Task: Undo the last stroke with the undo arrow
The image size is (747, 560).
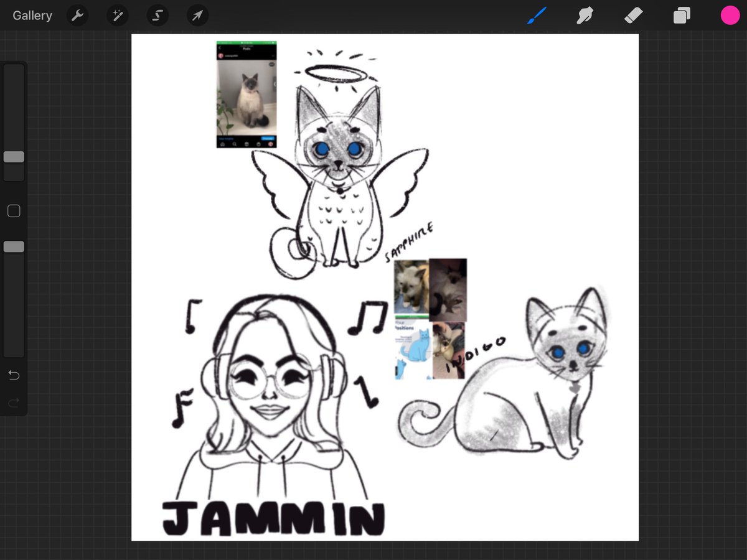Action: pyautogui.click(x=13, y=375)
